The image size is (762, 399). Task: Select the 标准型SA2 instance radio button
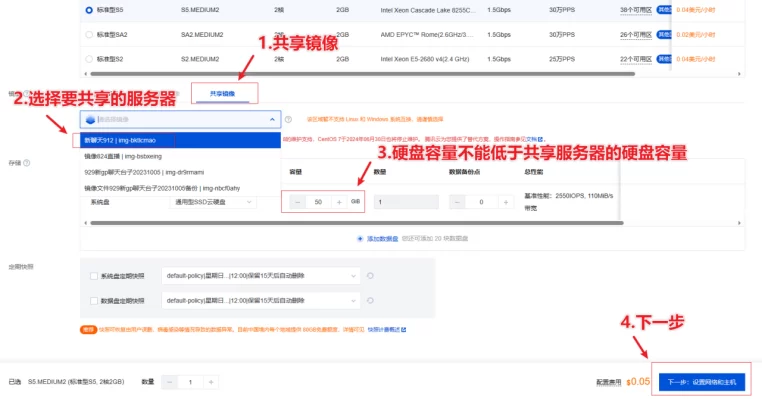[89, 35]
